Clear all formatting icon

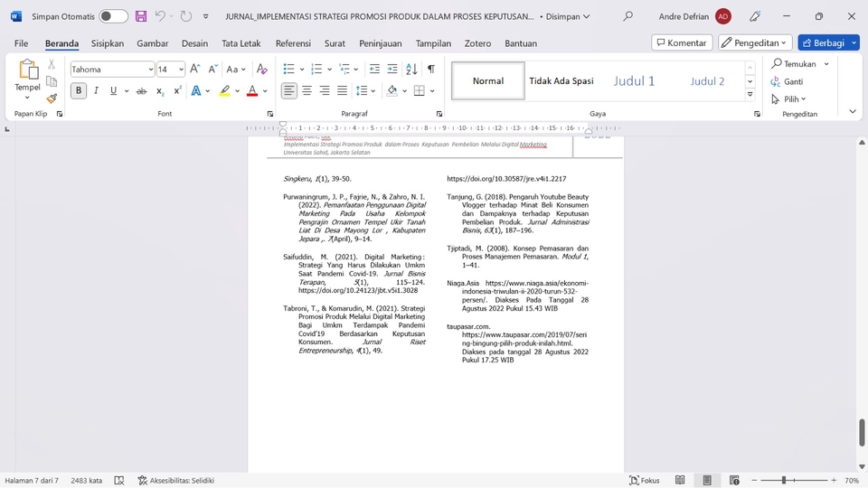(x=262, y=70)
